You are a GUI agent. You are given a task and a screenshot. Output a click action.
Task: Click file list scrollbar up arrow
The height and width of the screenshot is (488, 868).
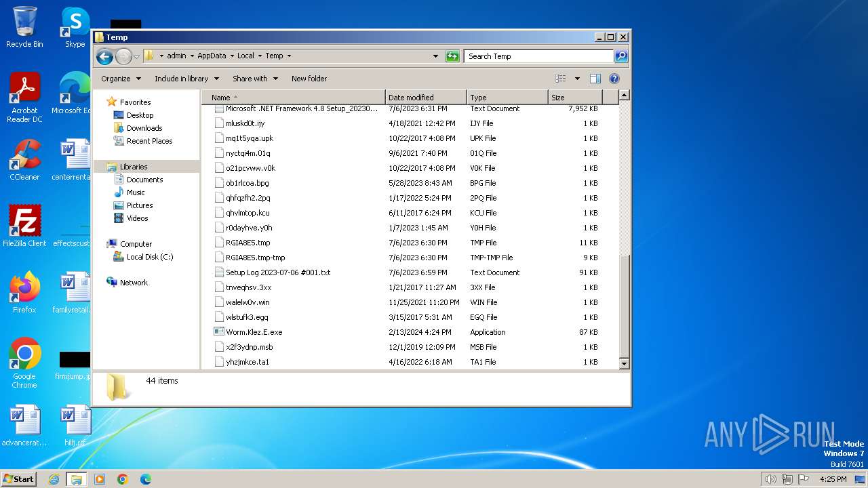pos(625,96)
